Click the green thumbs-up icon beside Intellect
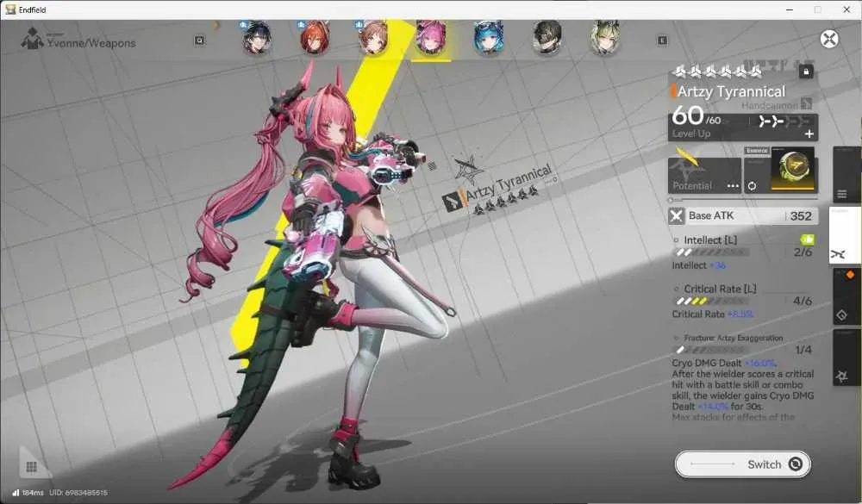Image resolution: width=862 pixels, height=504 pixels. (807, 240)
